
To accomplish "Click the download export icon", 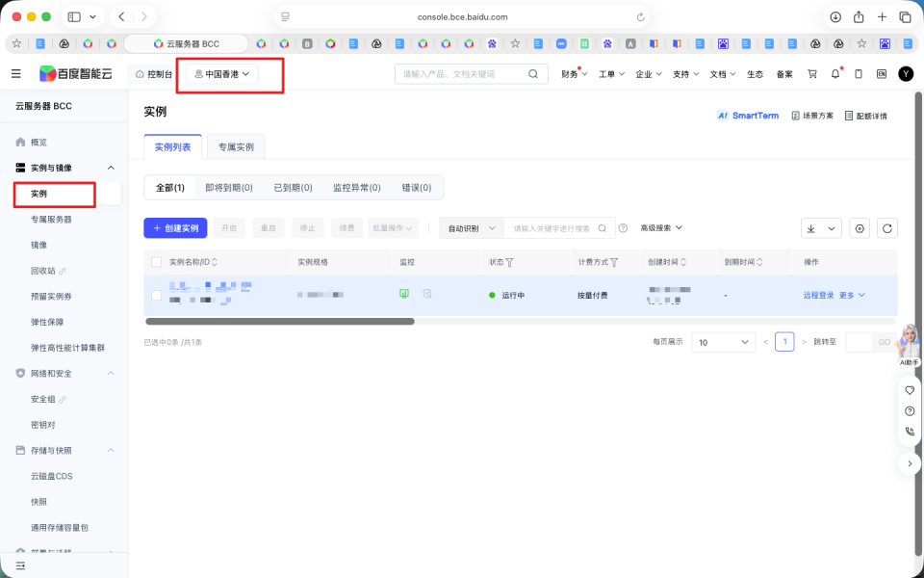I will [810, 228].
